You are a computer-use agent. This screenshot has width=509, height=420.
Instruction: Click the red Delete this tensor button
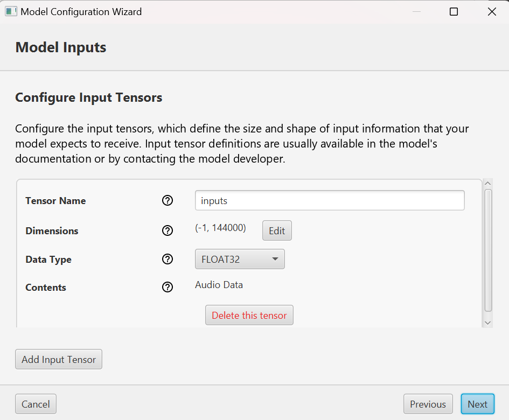click(x=249, y=316)
